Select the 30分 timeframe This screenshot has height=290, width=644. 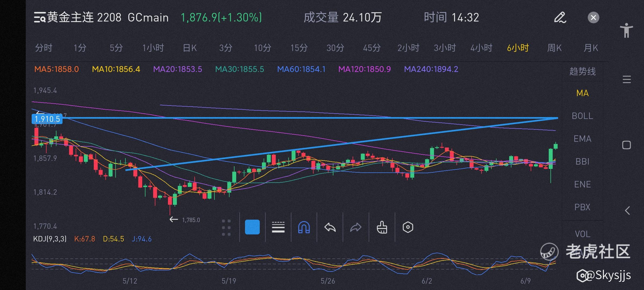[335, 48]
